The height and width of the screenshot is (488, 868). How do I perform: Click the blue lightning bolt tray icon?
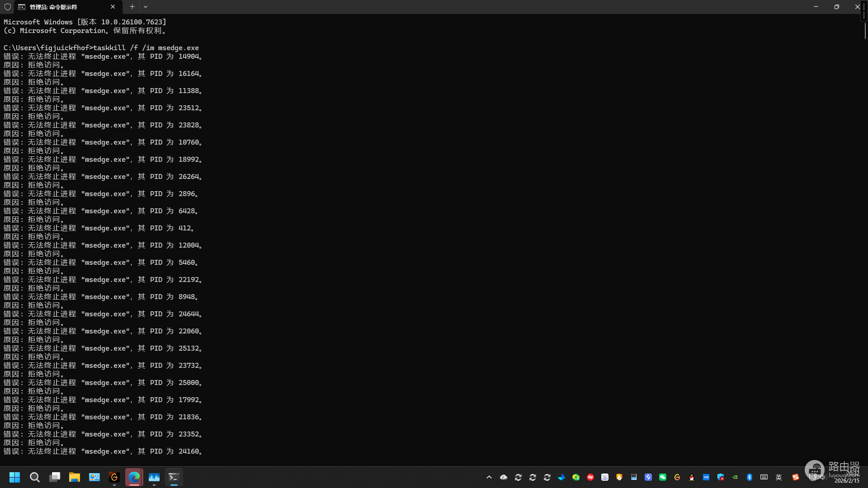point(648,477)
